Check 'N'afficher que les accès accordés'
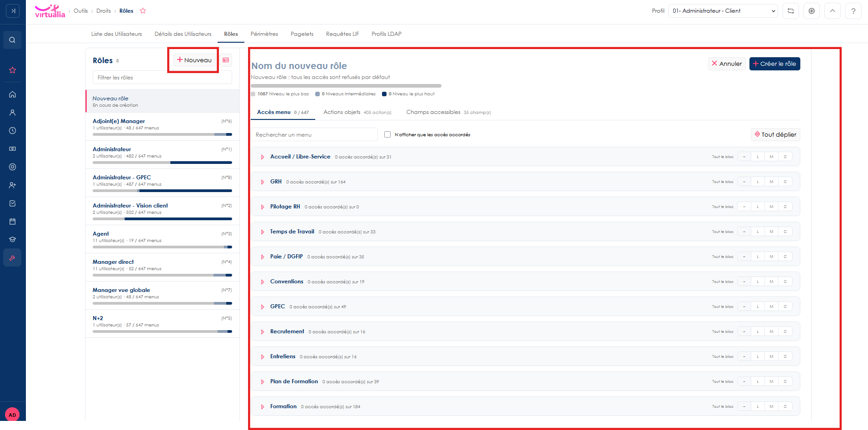Screen dimensions: 868x430 click(387, 134)
